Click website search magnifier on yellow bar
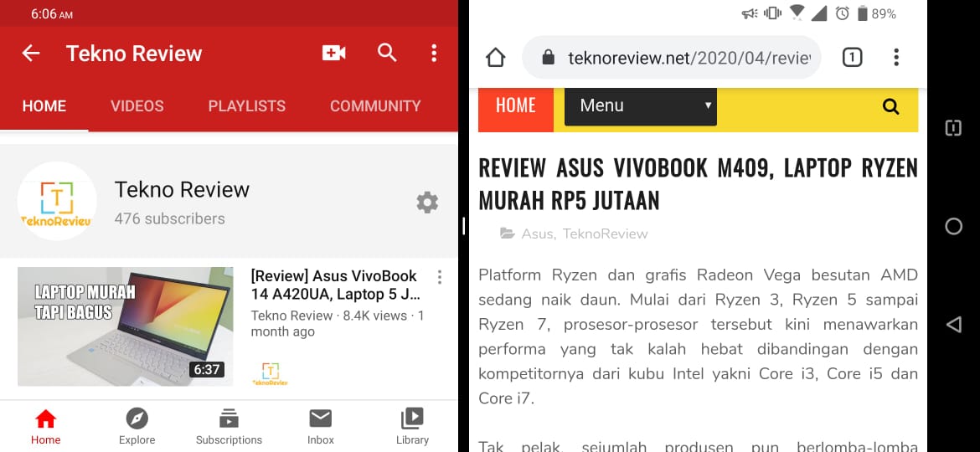This screenshot has width=980, height=452. click(890, 107)
